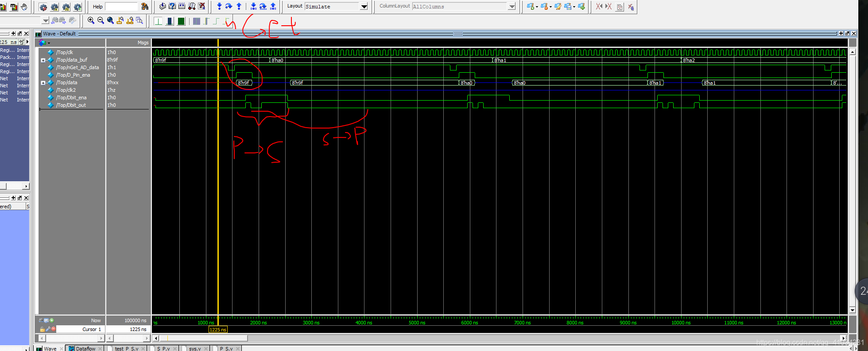Click the Add Cursor green plus icon
Screen dimensions: 868x351
[x=52, y=320]
